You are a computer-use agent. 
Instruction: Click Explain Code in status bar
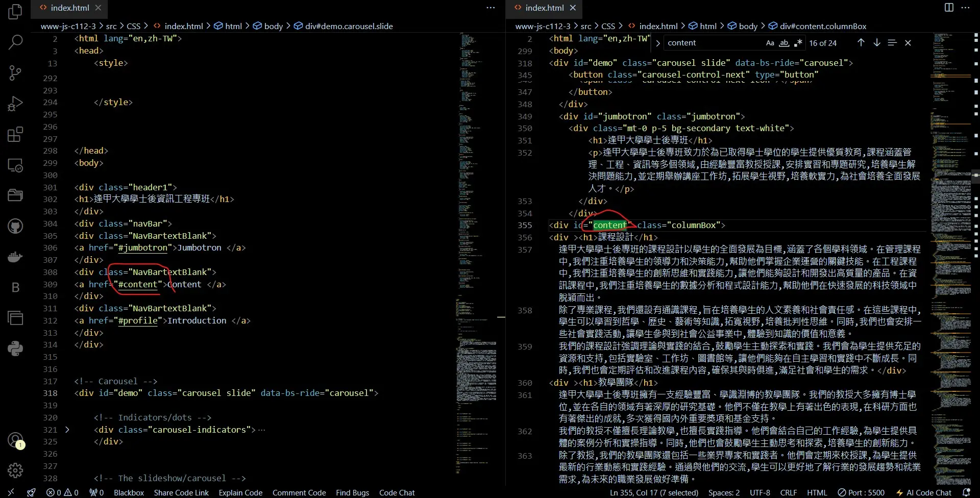(x=240, y=492)
